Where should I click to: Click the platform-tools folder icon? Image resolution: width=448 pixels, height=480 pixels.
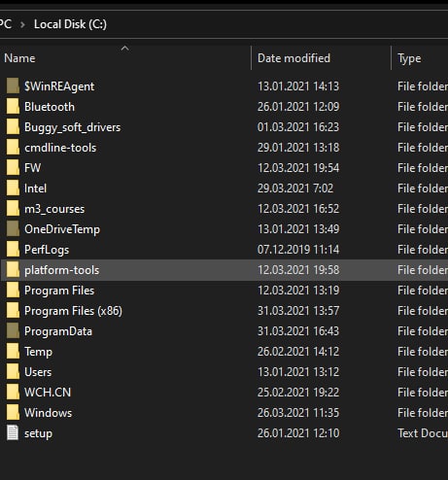click(x=13, y=270)
